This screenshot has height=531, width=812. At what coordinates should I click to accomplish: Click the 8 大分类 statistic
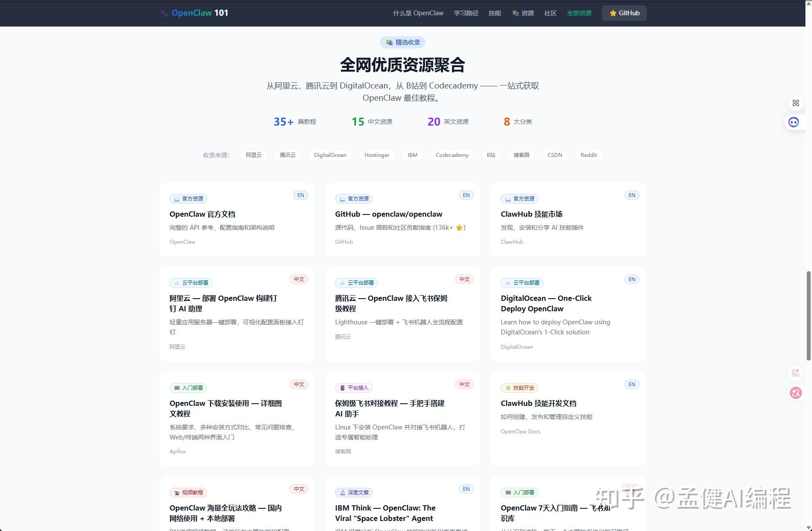[518, 122]
